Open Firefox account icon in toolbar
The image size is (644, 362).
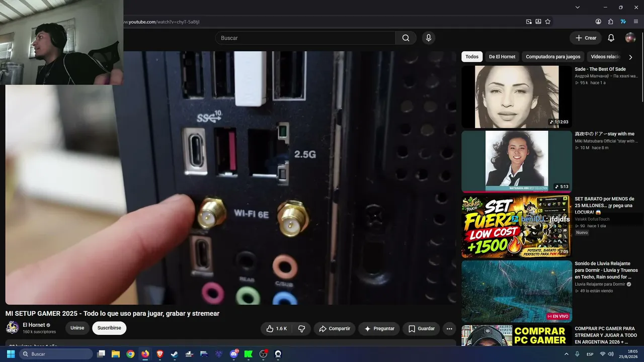point(598,22)
